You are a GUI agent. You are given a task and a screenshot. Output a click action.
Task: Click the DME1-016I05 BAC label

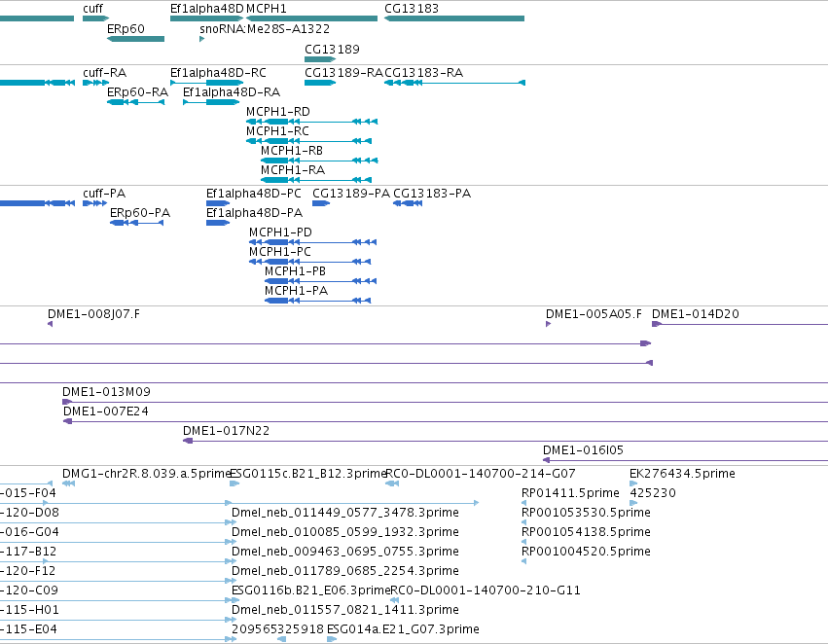point(583,450)
